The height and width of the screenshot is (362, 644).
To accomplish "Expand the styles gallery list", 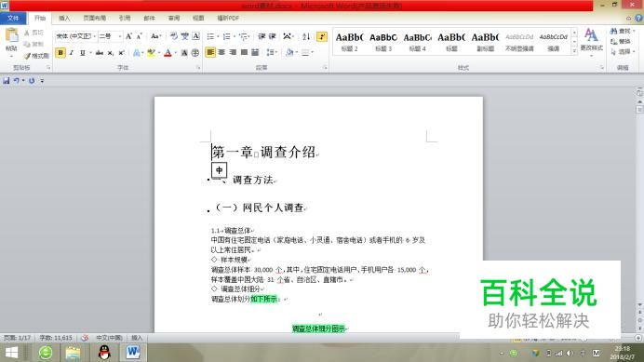I will (574, 51).
